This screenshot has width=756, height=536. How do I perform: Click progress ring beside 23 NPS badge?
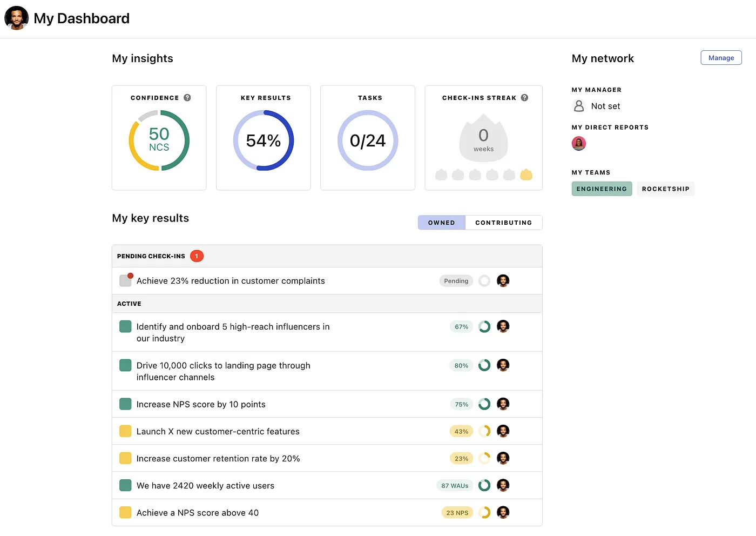click(484, 512)
